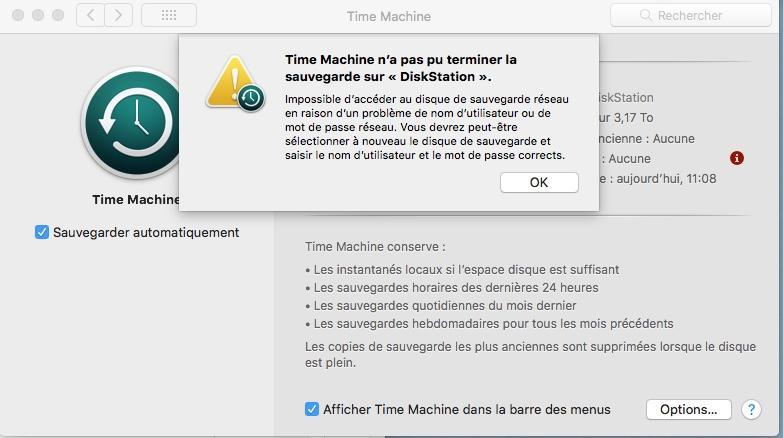Screen dimensions: 783x438
Task: Close the Time Machine window
Action: pos(17,16)
